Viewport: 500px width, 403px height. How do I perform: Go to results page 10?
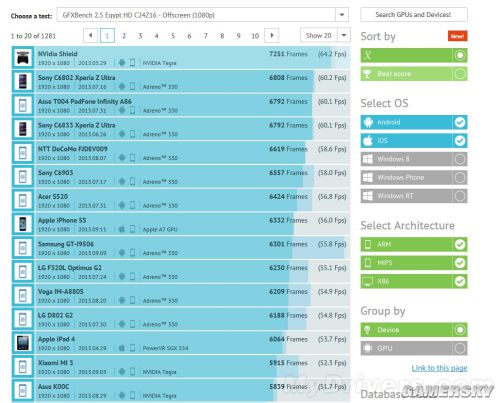[x=255, y=36]
